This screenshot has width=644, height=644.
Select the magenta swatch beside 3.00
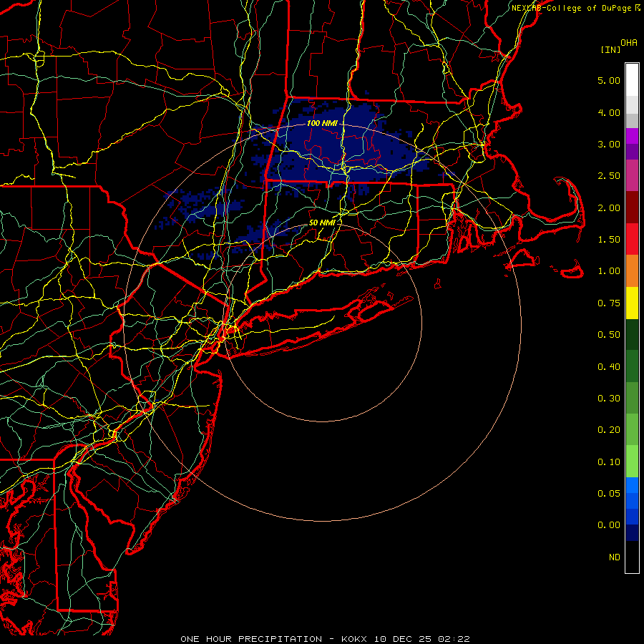point(632,136)
